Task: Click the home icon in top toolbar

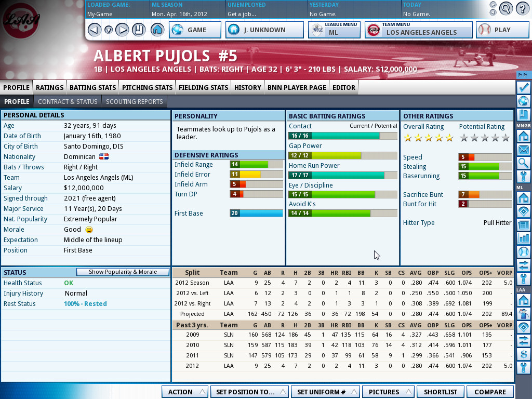Action: 157,30
